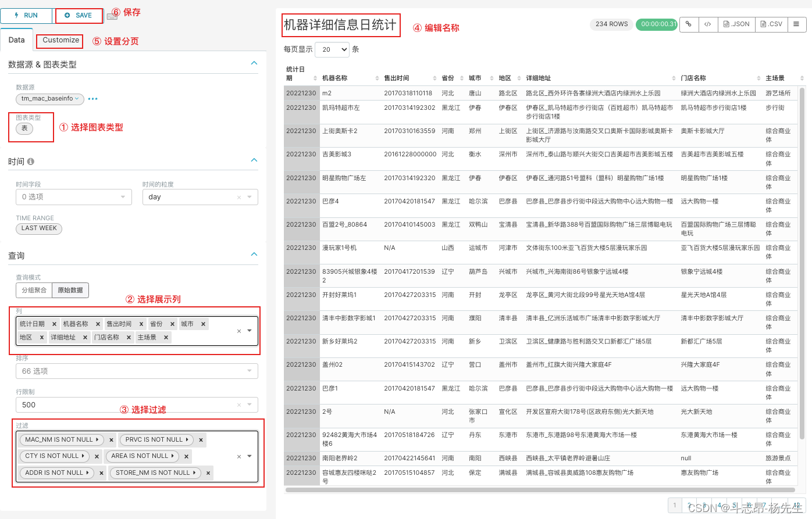The height and width of the screenshot is (519, 812).
Task: Select 分组聚合 query mode
Action: click(34, 290)
